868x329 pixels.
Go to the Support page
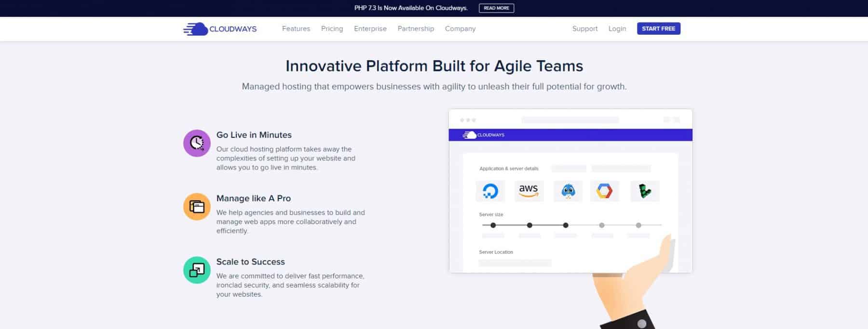pyautogui.click(x=585, y=29)
